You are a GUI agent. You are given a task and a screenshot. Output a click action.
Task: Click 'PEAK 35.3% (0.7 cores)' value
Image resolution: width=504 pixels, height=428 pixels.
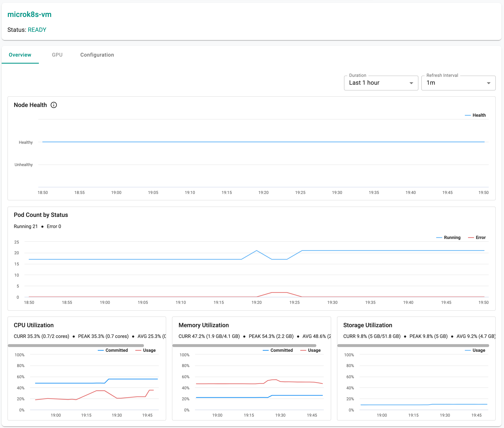pyautogui.click(x=103, y=336)
